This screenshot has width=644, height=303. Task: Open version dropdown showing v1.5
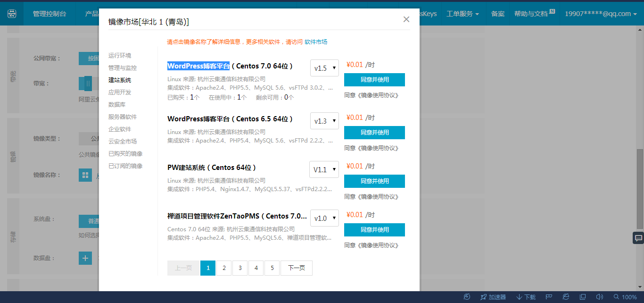click(x=324, y=68)
